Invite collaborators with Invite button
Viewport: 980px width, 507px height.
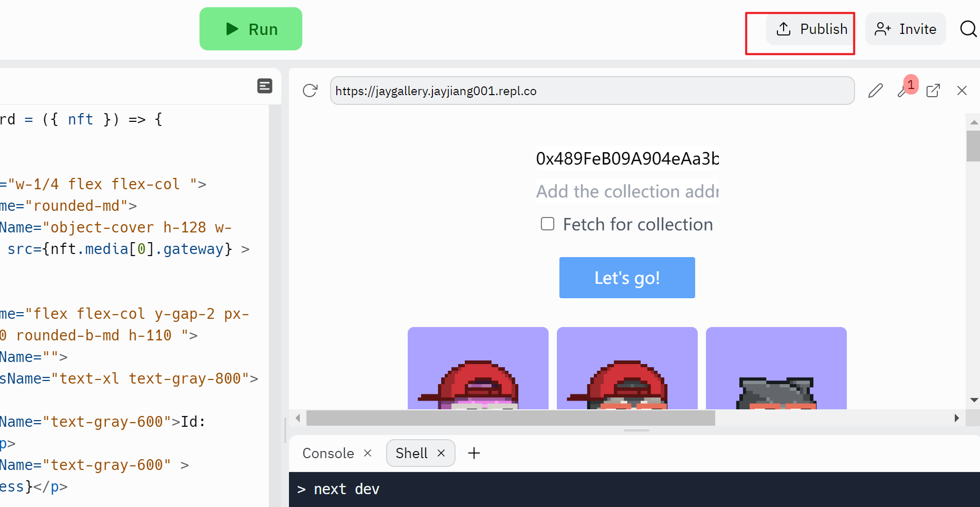click(905, 29)
